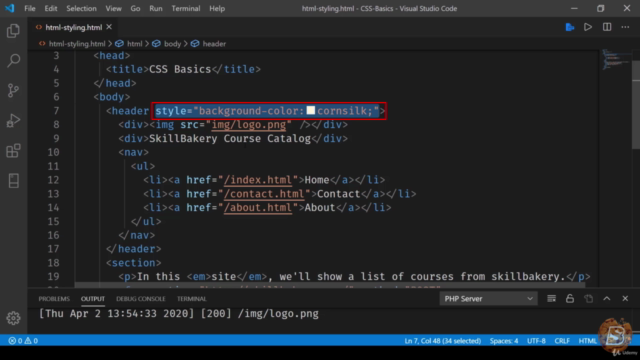Image resolution: width=640 pixels, height=360 pixels.
Task: Run the file with play icon
Action: (588, 27)
